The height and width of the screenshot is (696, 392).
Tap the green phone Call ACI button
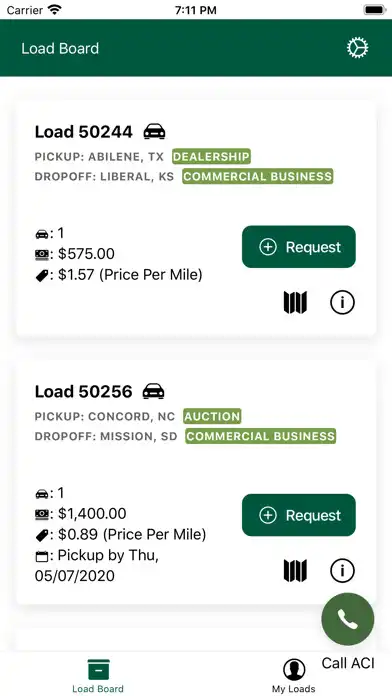click(348, 619)
